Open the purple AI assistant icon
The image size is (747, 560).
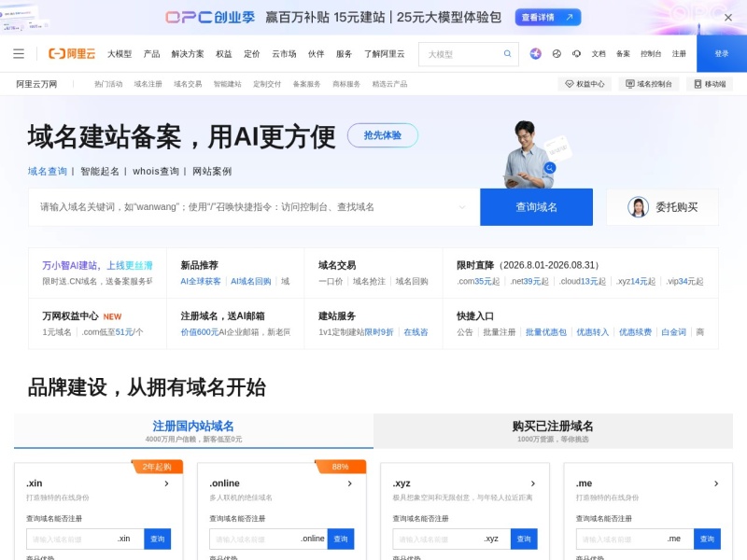click(535, 53)
